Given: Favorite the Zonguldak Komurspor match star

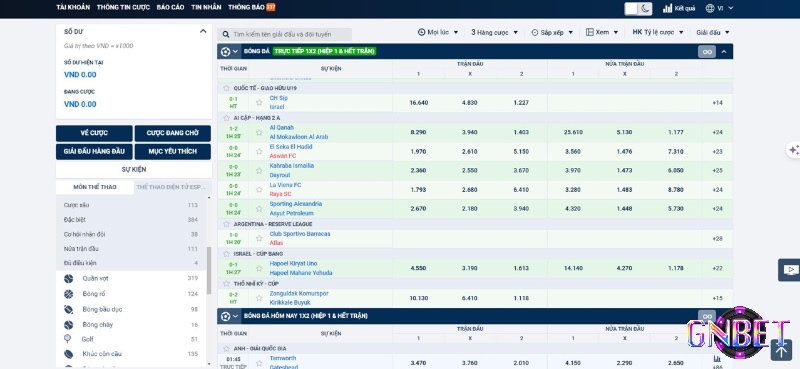Looking at the screenshot, I should [x=259, y=298].
